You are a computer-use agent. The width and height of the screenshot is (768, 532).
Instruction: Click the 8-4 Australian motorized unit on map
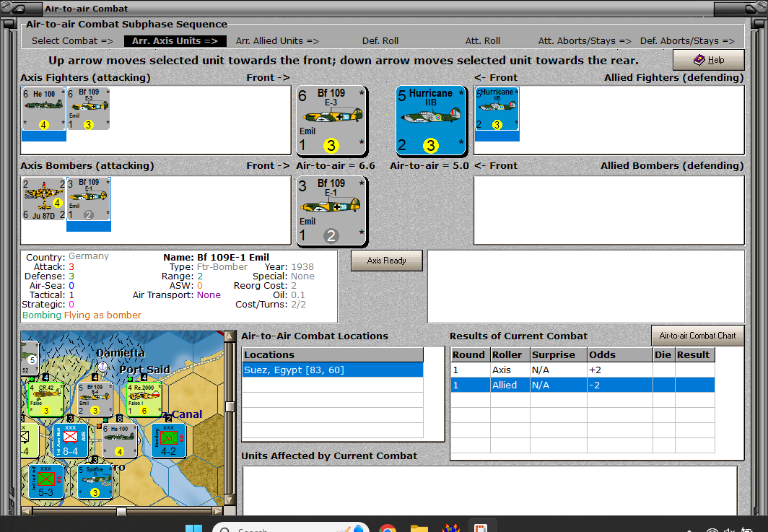70,440
